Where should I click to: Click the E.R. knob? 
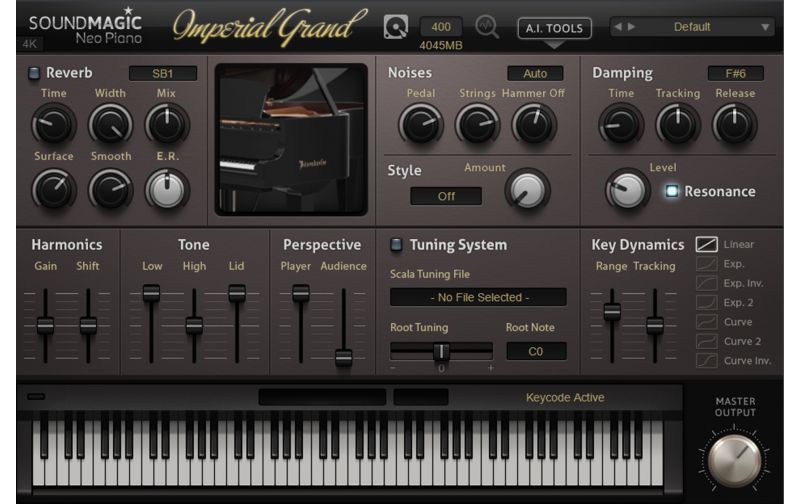click(x=167, y=190)
